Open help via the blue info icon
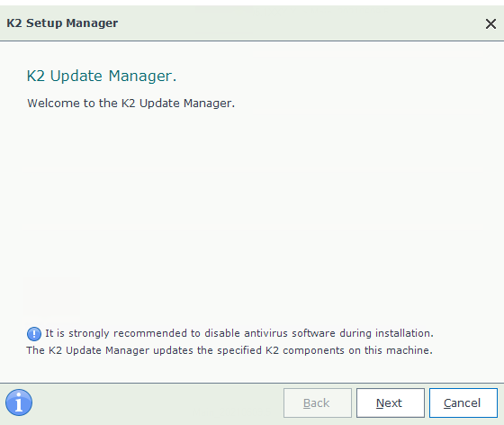504x425 pixels. tap(19, 402)
